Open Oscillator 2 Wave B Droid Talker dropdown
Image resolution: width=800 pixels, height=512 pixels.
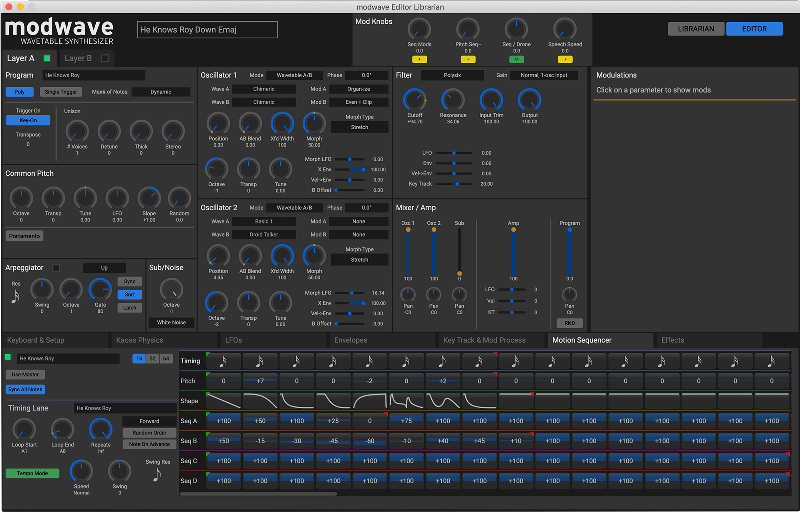point(264,235)
